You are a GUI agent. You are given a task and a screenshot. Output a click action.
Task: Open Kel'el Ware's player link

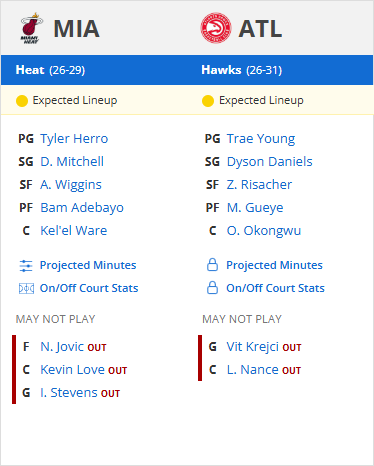tap(74, 231)
